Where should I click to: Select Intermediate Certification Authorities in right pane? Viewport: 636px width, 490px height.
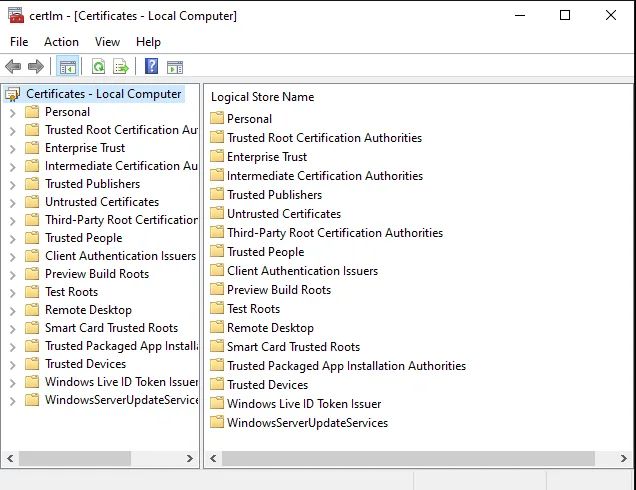pyautogui.click(x=325, y=176)
